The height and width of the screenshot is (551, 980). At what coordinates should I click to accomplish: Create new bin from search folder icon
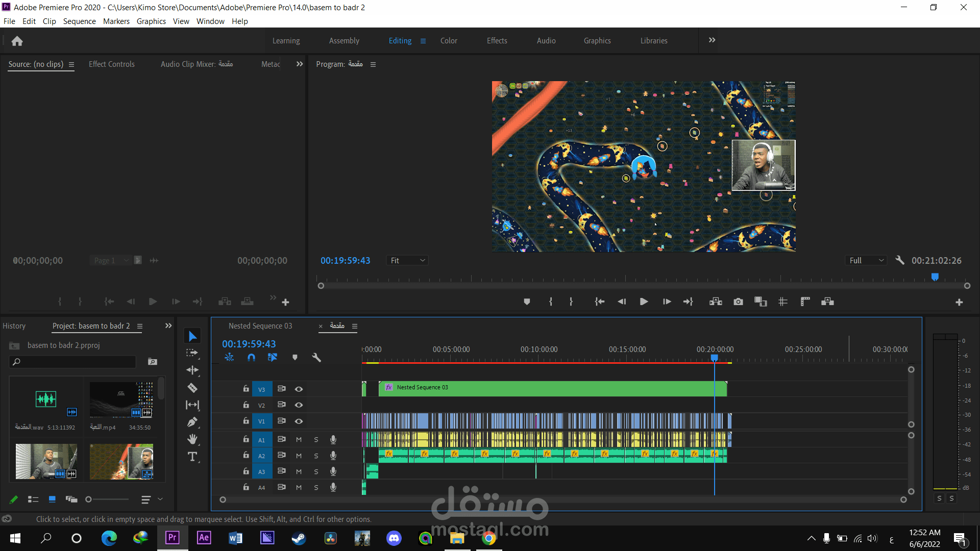tap(153, 362)
